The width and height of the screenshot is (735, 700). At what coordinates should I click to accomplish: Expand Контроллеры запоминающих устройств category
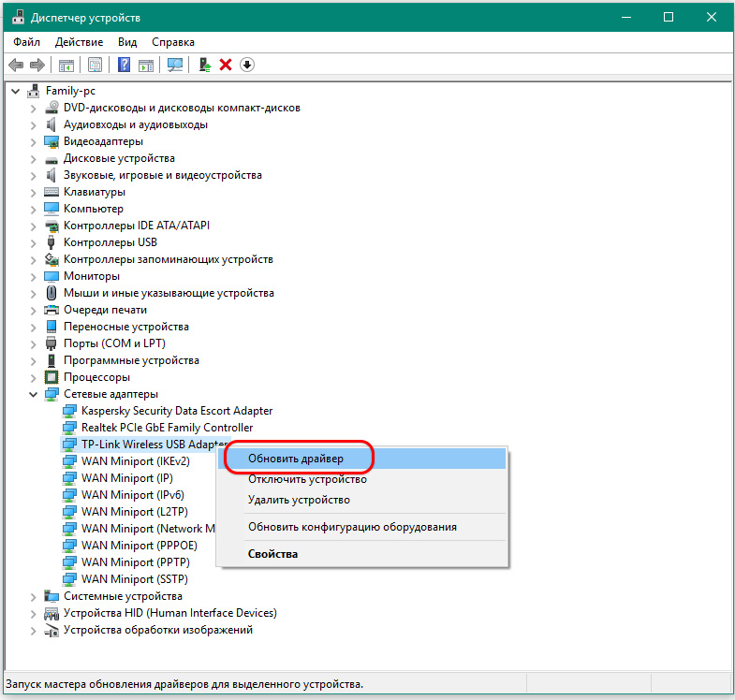(x=33, y=259)
